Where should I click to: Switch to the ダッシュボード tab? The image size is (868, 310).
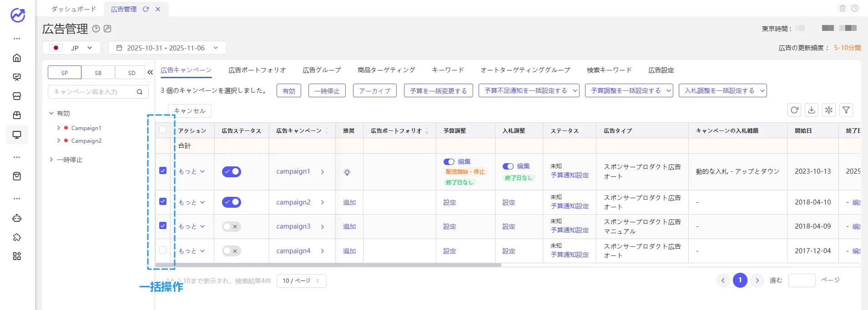pyautogui.click(x=74, y=9)
